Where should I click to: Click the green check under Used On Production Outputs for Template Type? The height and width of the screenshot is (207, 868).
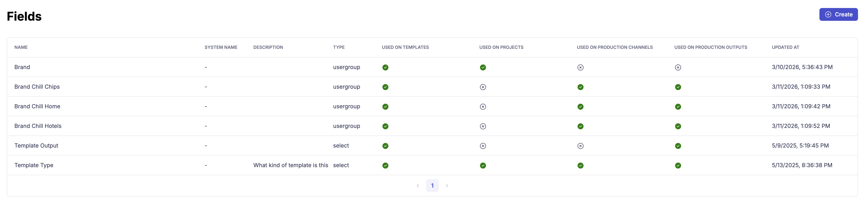(678, 166)
